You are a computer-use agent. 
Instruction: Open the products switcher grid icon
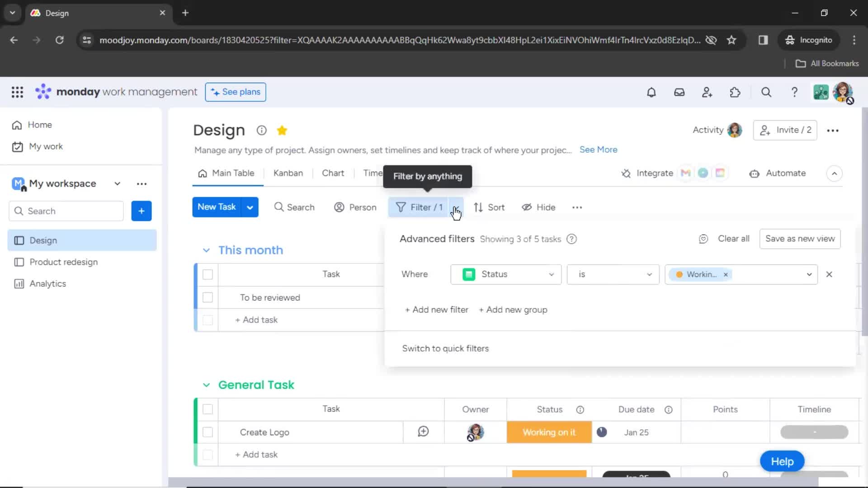click(x=17, y=92)
